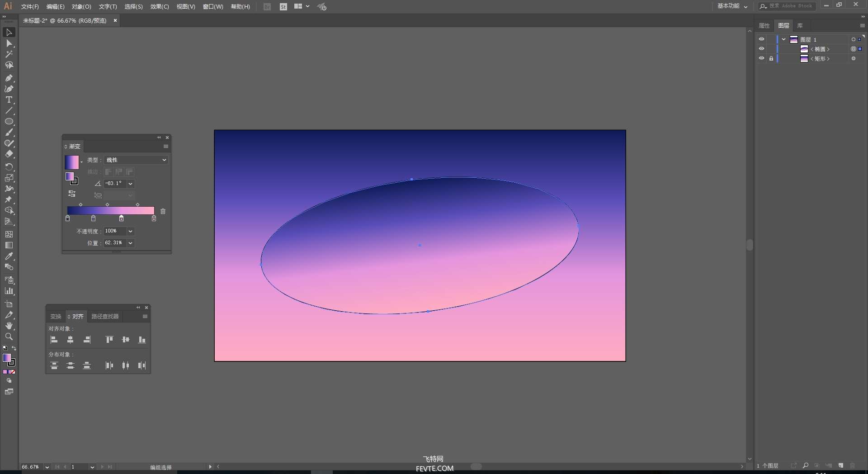Collapse 图层 1 layer tree
868x474 pixels.
click(784, 39)
